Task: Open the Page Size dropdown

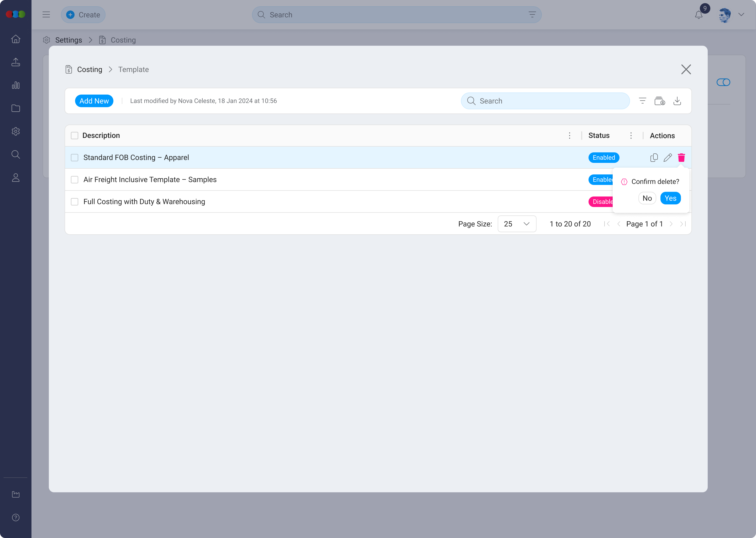Action: (x=517, y=224)
